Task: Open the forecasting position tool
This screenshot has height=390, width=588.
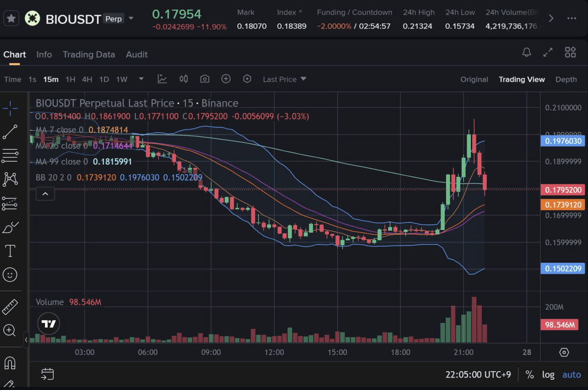Action: point(10,203)
